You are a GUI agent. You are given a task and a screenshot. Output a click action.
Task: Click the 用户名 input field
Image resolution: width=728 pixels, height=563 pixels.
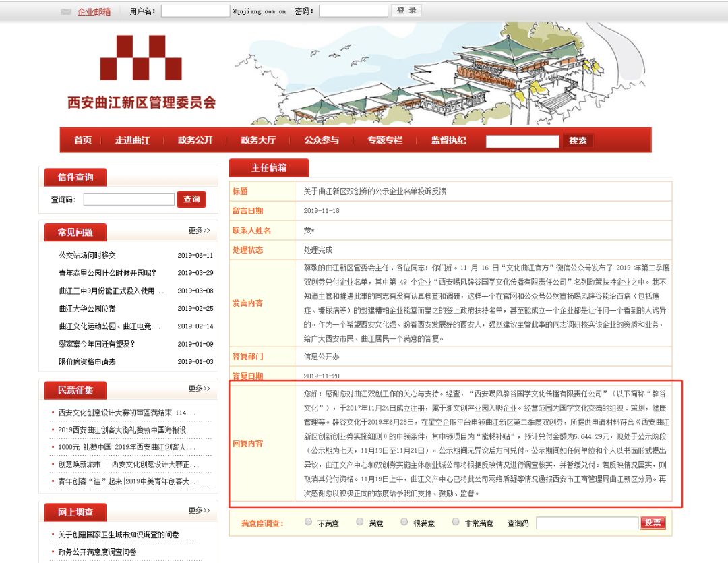195,11
